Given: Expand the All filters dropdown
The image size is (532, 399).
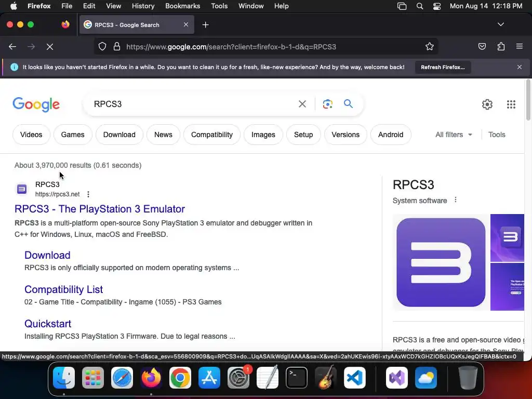Looking at the screenshot, I should tap(454, 135).
